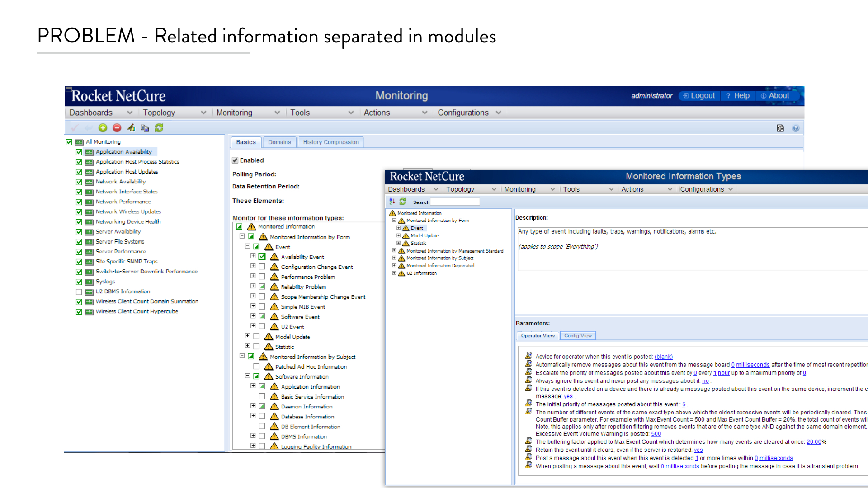Screen dimensions: 868x488
Task: Click the blue help icon at the toolbar's right end
Action: coord(796,128)
